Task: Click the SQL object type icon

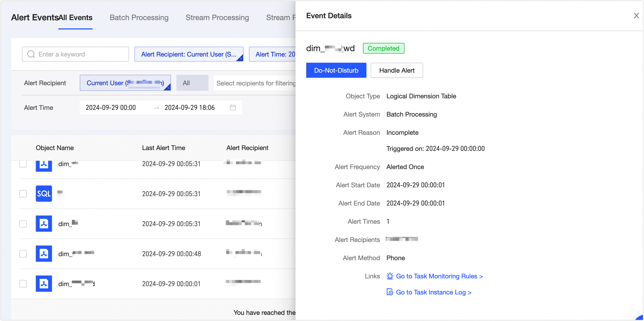Action: (x=44, y=193)
